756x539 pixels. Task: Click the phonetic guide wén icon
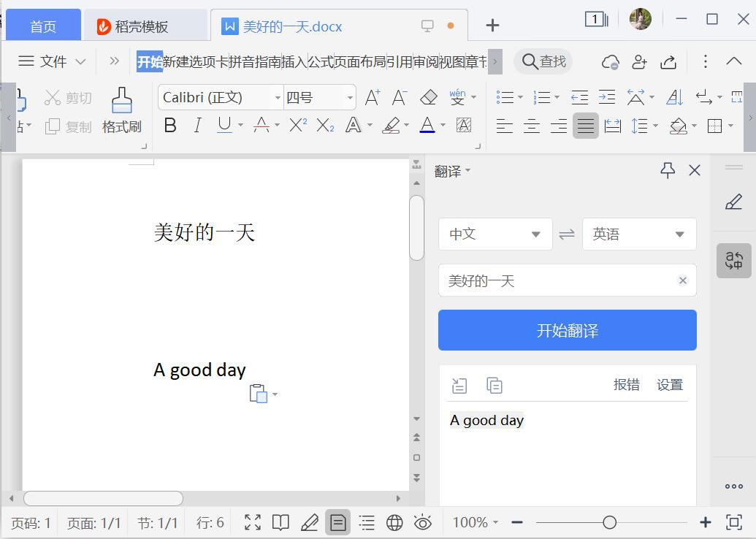click(x=457, y=97)
